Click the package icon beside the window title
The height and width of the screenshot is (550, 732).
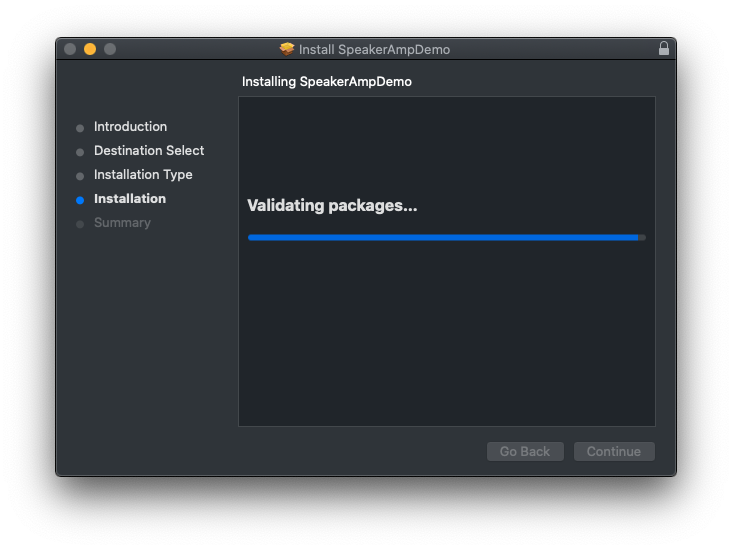click(x=287, y=49)
